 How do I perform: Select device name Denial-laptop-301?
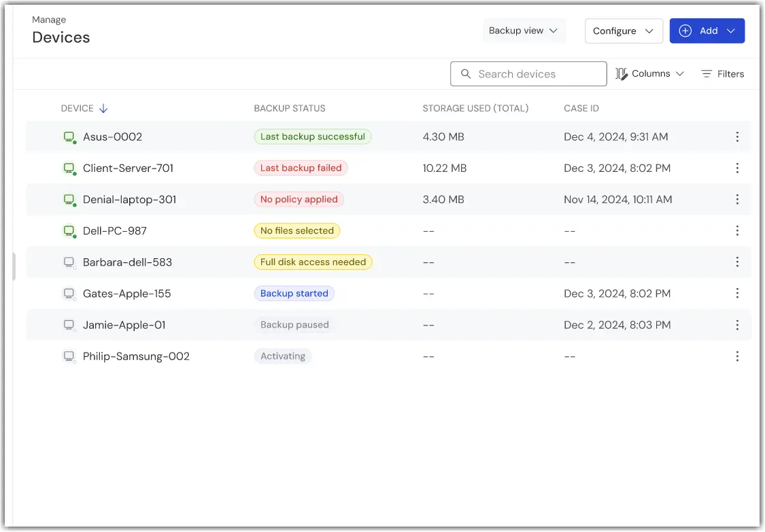point(129,200)
